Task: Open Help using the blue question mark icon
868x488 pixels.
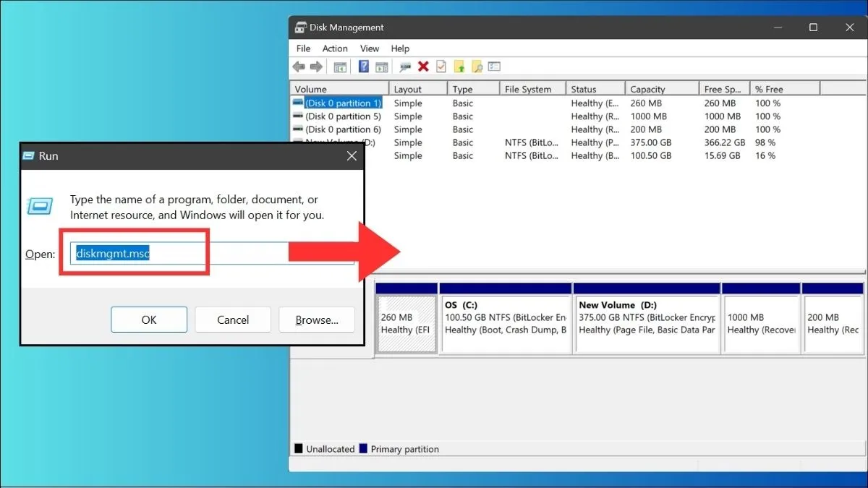Action: [363, 66]
